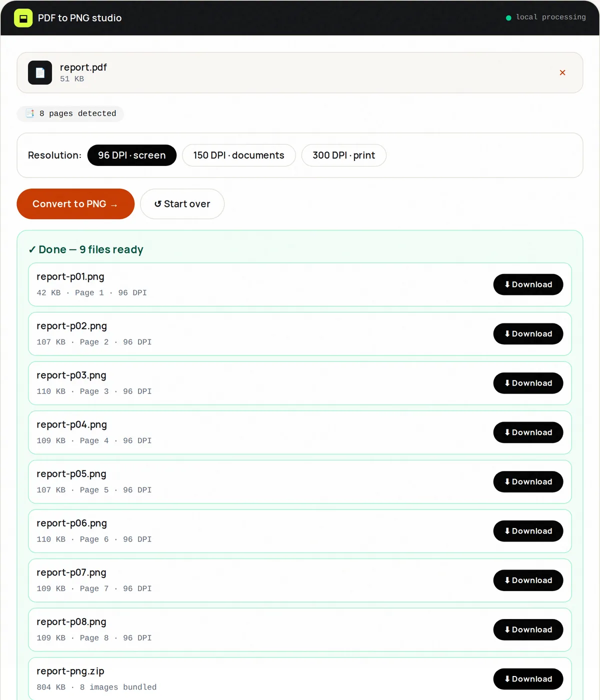This screenshot has height=700, width=600.
Task: Download report-p07.png image
Action: (528, 580)
